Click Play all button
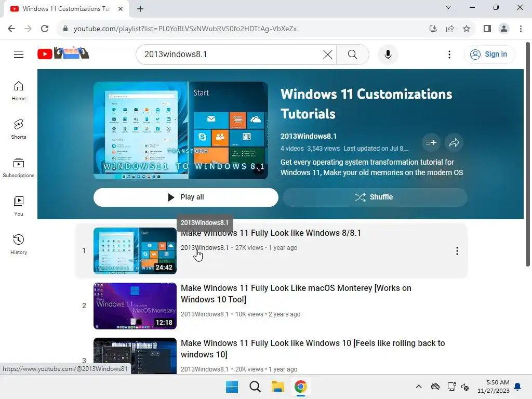This screenshot has height=399, width=532. [x=185, y=197]
